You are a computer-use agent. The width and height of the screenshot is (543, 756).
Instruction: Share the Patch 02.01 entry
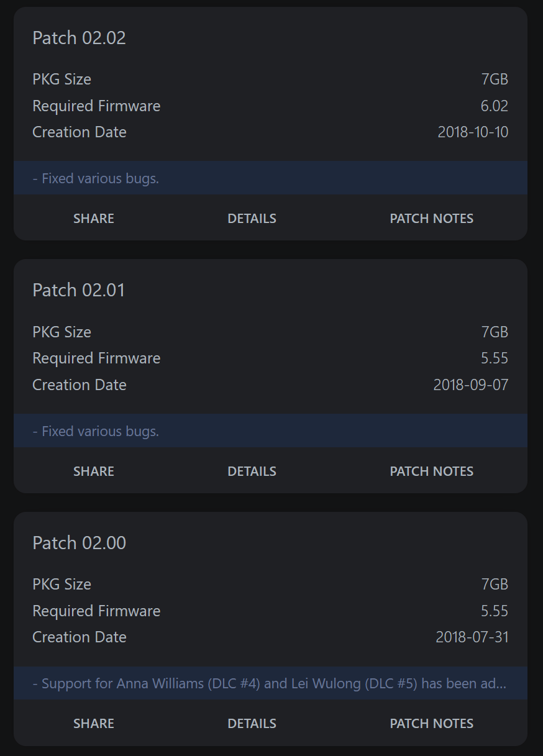94,471
